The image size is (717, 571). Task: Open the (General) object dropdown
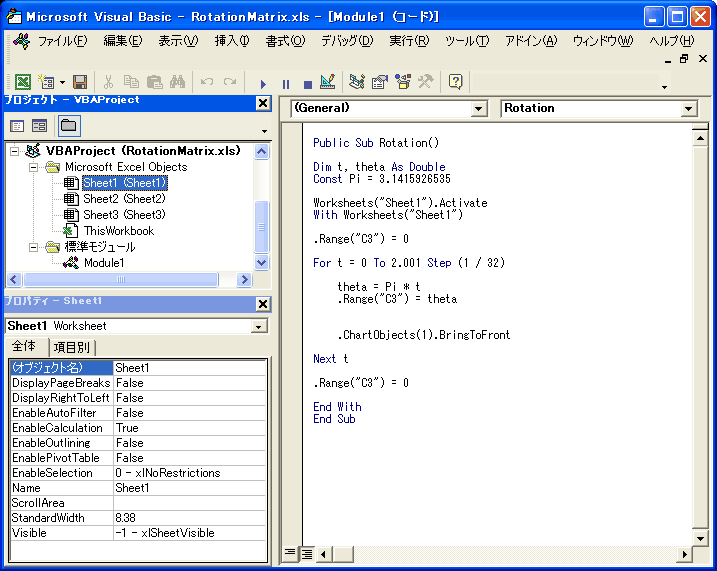[478, 109]
